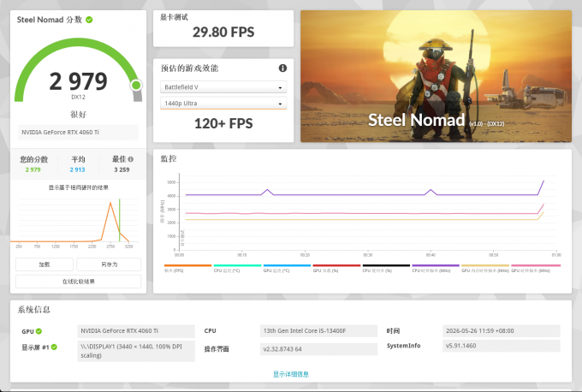This screenshot has width=582, height=392.
Task: Open the 1440p Ultra resolution dropdown
Action: click(223, 104)
